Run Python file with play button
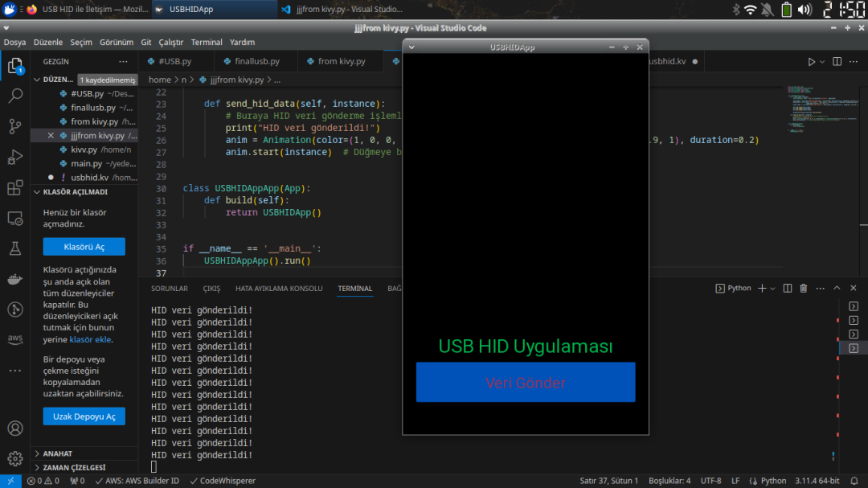The height and width of the screenshot is (488, 868). 811,62
